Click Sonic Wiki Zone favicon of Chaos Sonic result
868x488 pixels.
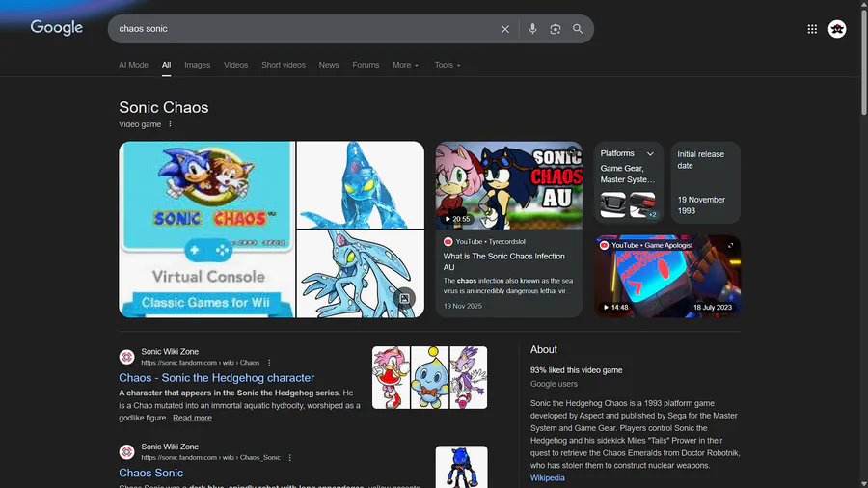[126, 452]
